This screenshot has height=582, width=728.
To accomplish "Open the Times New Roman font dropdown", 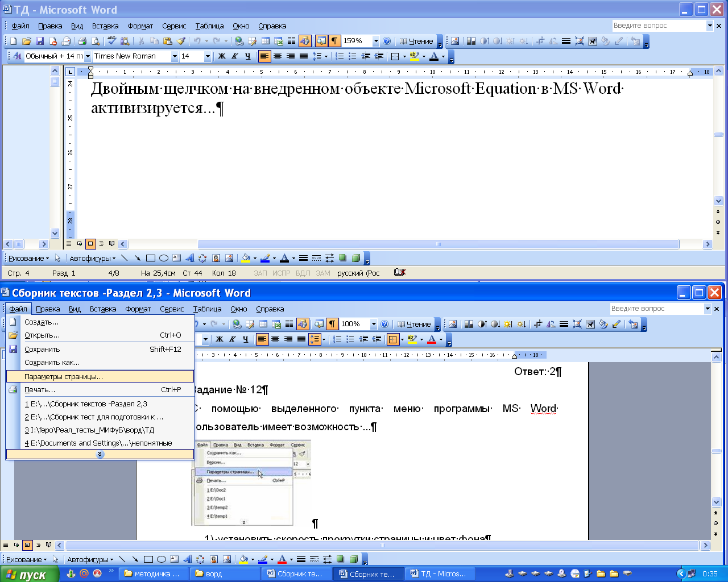I will click(x=175, y=56).
